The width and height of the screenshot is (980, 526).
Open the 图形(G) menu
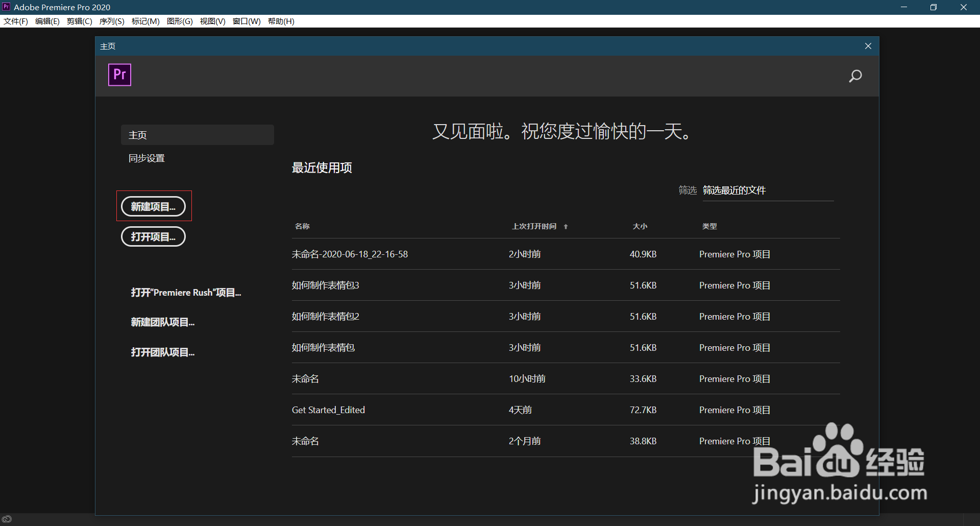180,21
